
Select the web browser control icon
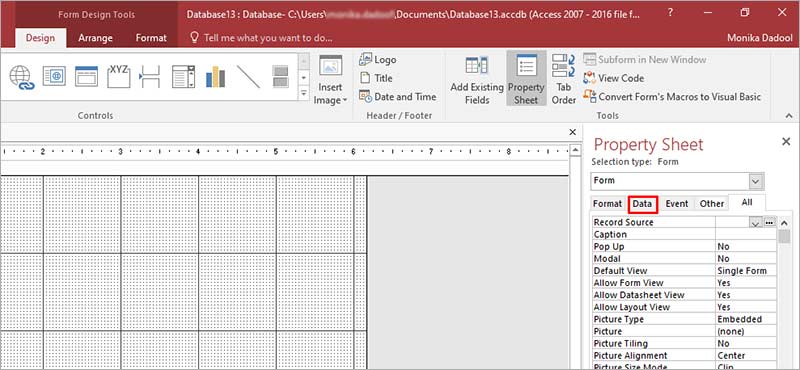(54, 76)
